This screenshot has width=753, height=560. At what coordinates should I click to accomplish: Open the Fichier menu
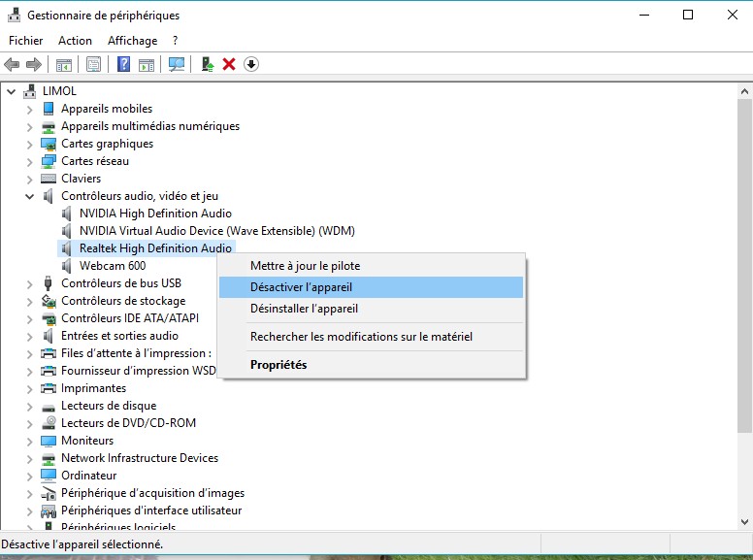pos(26,41)
